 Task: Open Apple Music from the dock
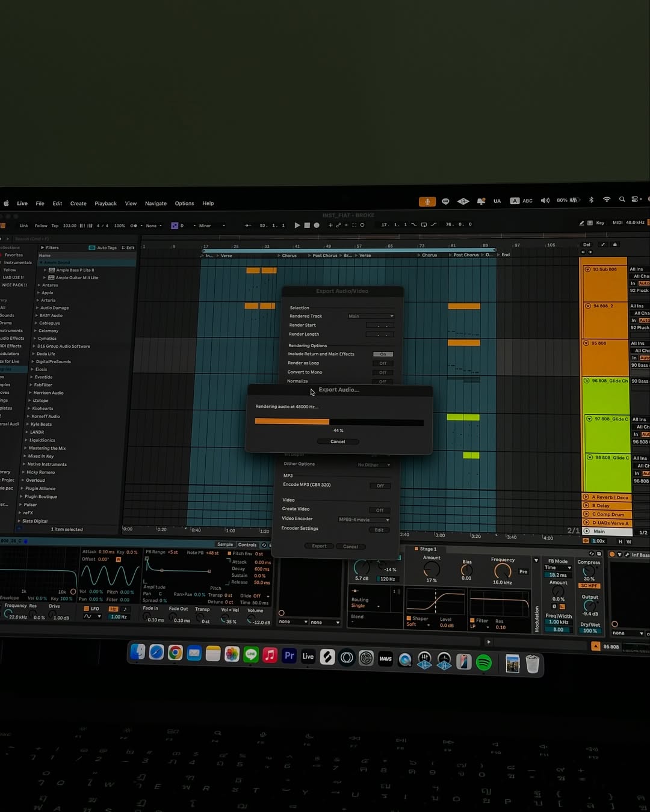pos(270,656)
